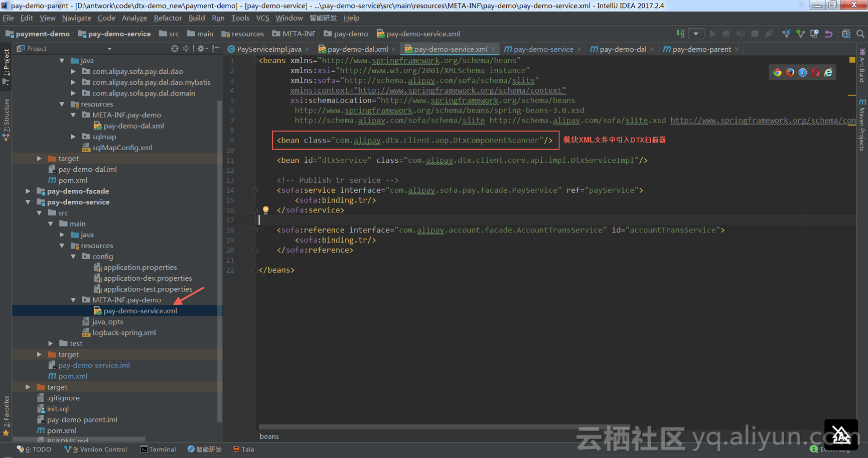The image size is (868, 458).
Task: Expand the pay-demo-facade module
Action: pos(28,191)
